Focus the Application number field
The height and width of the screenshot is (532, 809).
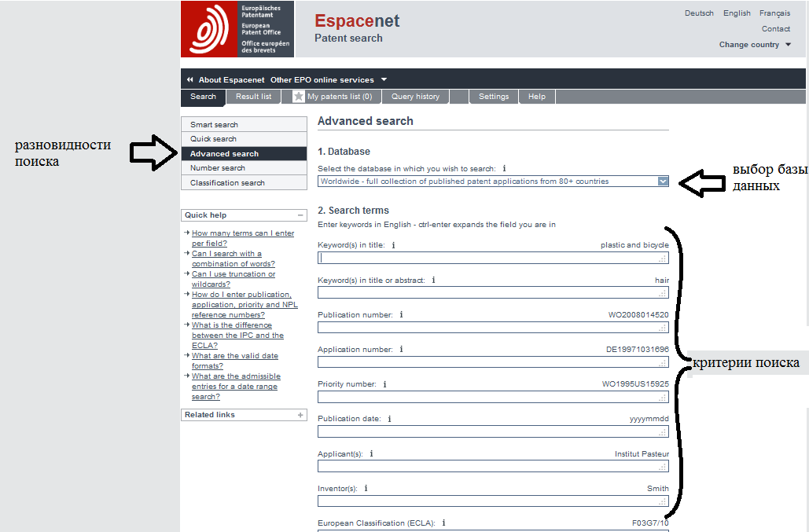[x=493, y=362]
